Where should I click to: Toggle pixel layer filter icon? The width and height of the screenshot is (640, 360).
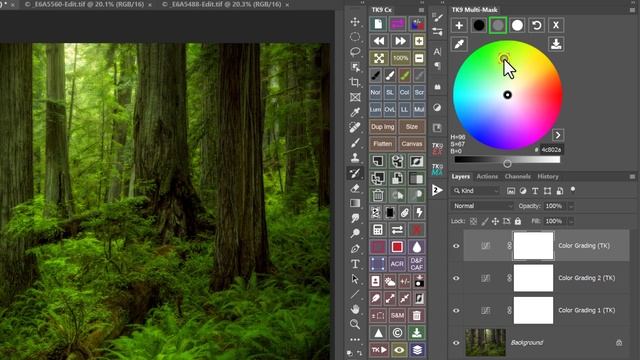click(511, 191)
